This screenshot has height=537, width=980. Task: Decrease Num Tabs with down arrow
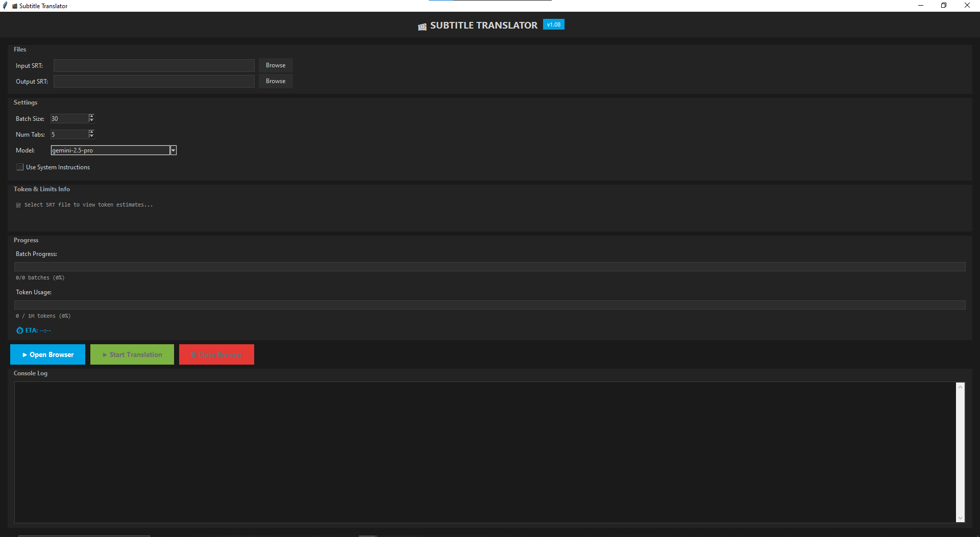[91, 137]
